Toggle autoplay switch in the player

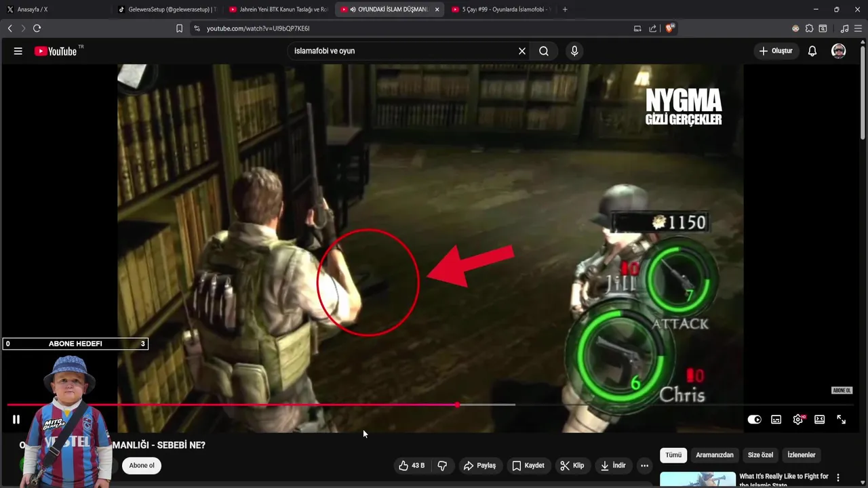coord(754,420)
